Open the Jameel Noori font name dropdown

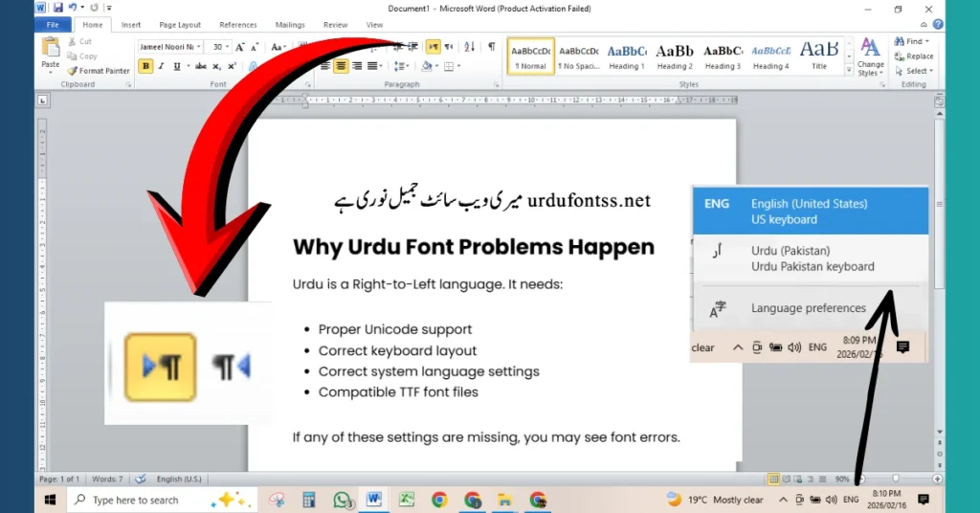(x=199, y=47)
